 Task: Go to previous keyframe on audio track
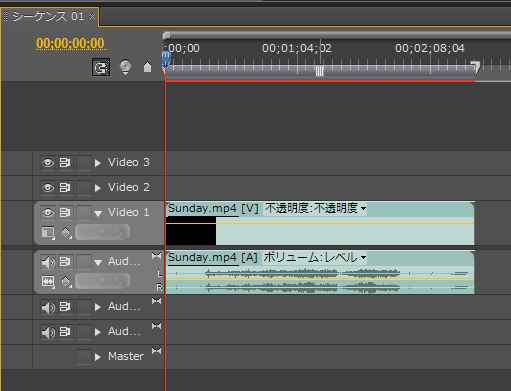coord(86,282)
